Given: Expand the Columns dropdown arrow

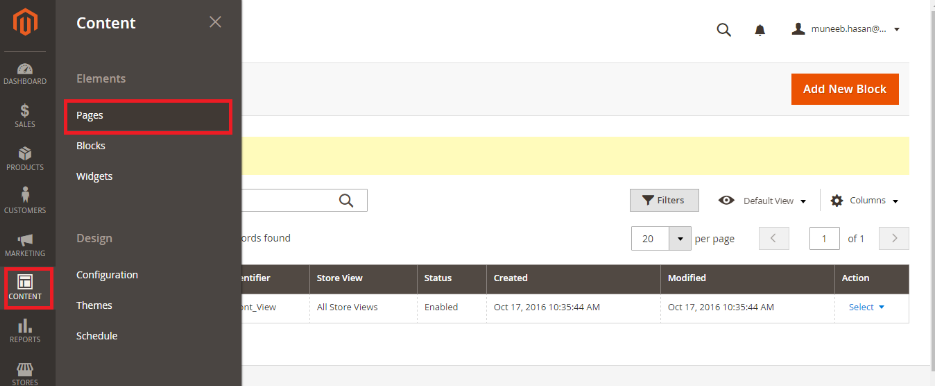Looking at the screenshot, I should tap(895, 201).
